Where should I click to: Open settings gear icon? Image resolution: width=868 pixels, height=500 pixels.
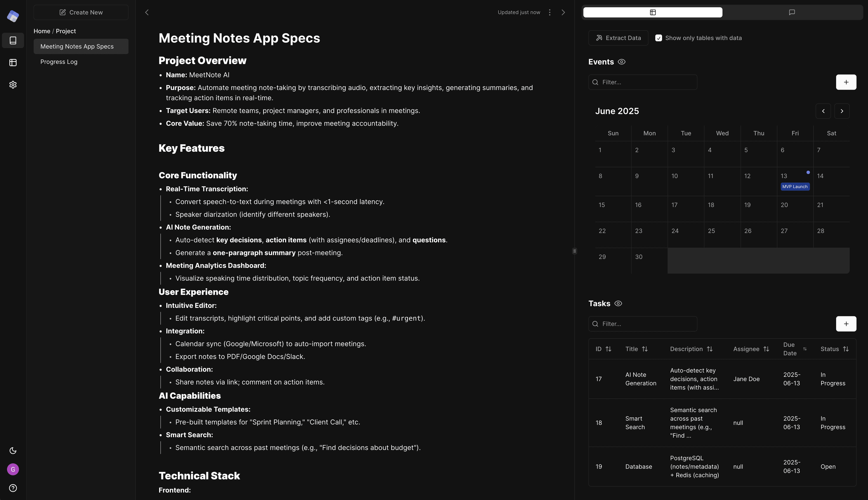(13, 85)
